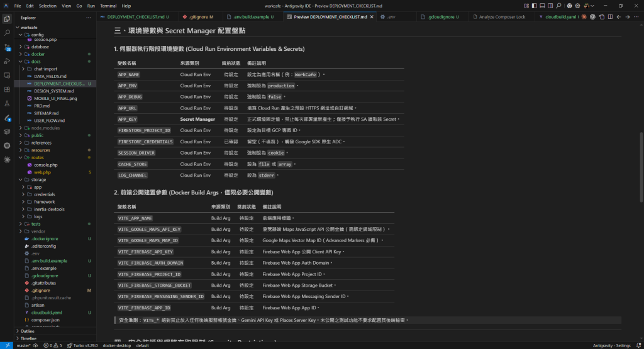Click docker-desktop in status bar
The height and width of the screenshot is (349, 644).
pos(116,346)
